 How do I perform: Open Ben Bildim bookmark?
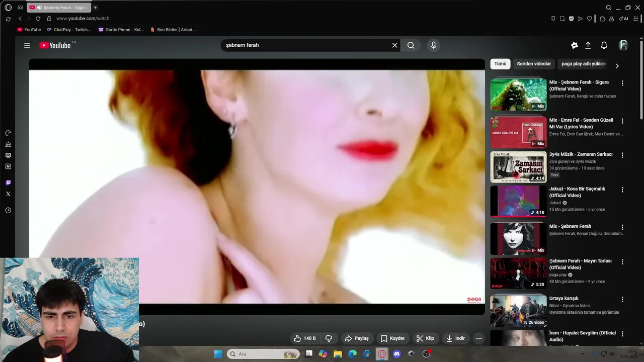click(x=173, y=30)
